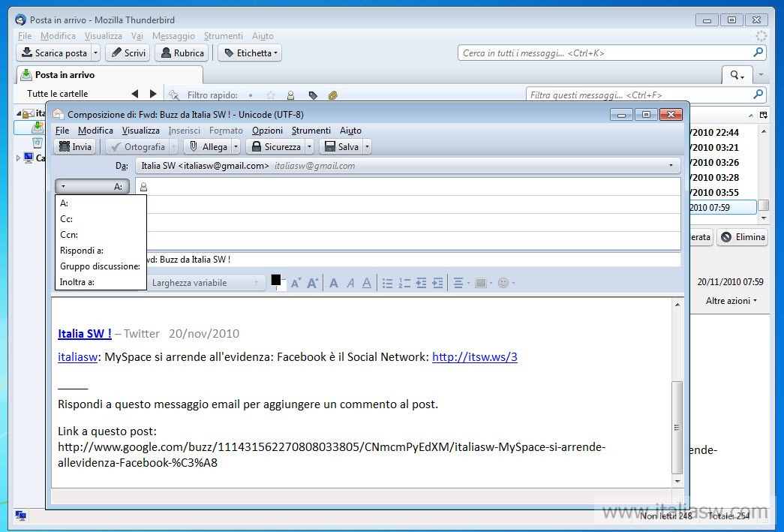This screenshot has height=532, width=784.
Task: Toggle the tagged messages quick filter
Action: coord(313,95)
